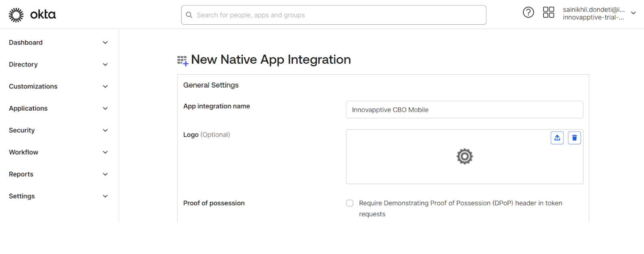This screenshot has height=254, width=644.
Task: Open the apps grid icon
Action: pos(548,13)
